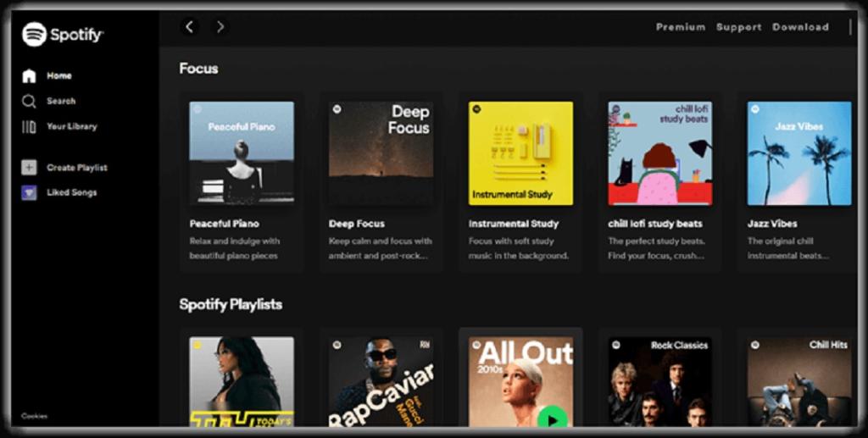
Task: Click the chill lofi study beats title
Action: pyautogui.click(x=655, y=224)
